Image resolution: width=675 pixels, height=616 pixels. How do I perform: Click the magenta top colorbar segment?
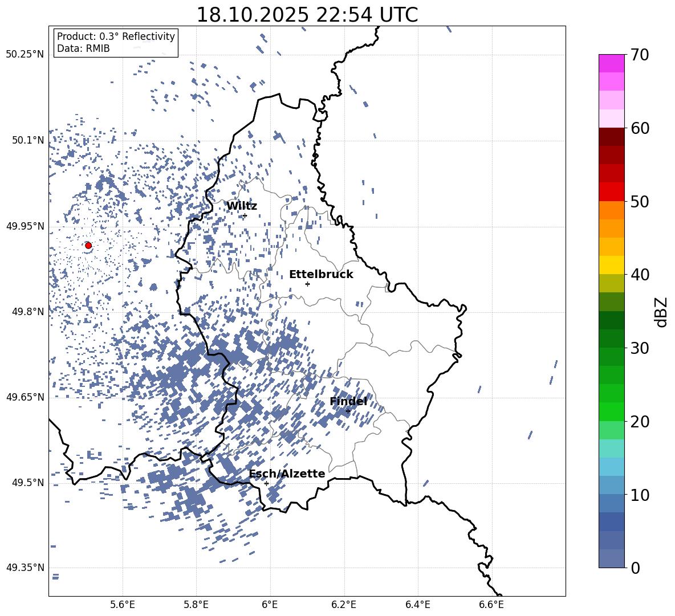click(612, 63)
